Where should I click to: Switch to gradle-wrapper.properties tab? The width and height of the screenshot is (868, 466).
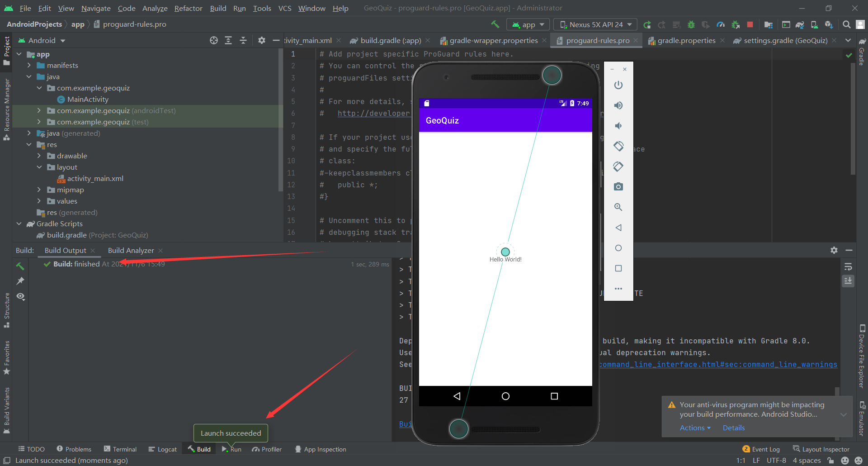click(494, 40)
